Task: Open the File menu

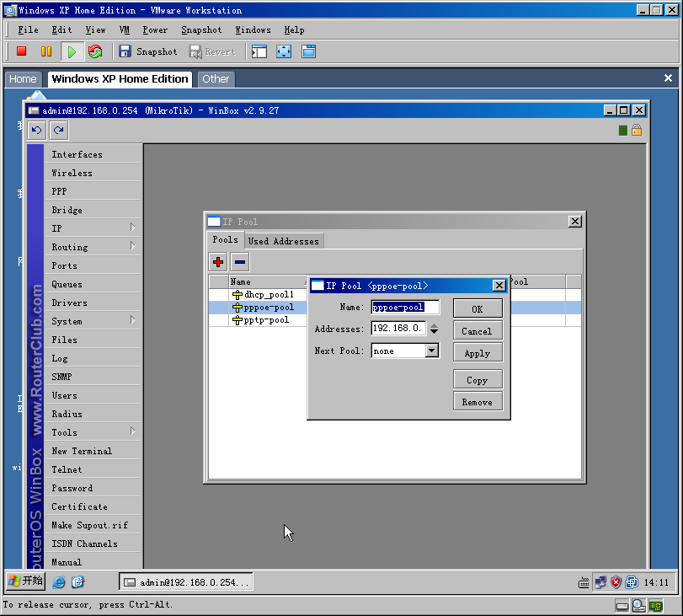Action: pos(29,30)
